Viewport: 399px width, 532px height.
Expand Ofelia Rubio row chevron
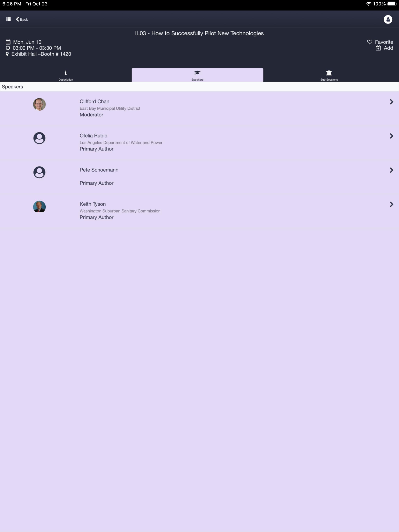tap(391, 136)
